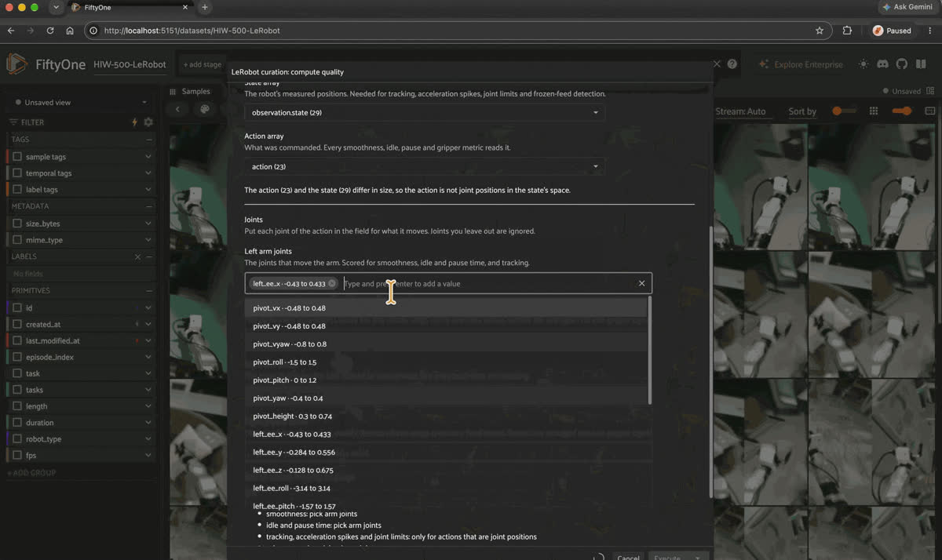Reload the browser page
This screenshot has width=942, height=560.
pos(50,31)
